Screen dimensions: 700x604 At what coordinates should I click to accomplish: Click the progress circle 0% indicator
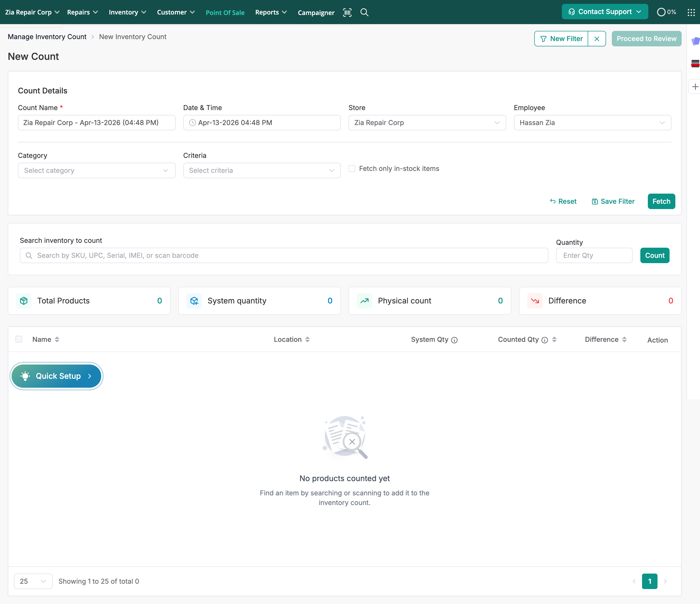coord(661,12)
